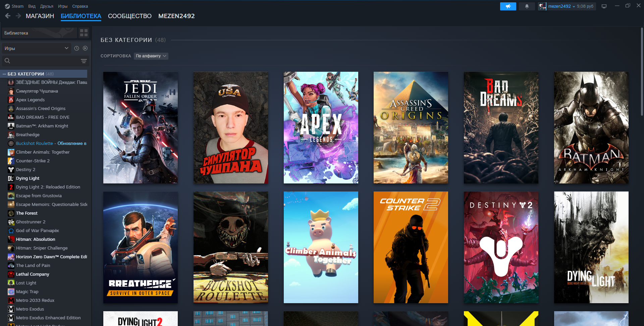Go to the СООБЩЕСТВО tab
Image resolution: width=644 pixels, height=326 pixels.
point(130,16)
